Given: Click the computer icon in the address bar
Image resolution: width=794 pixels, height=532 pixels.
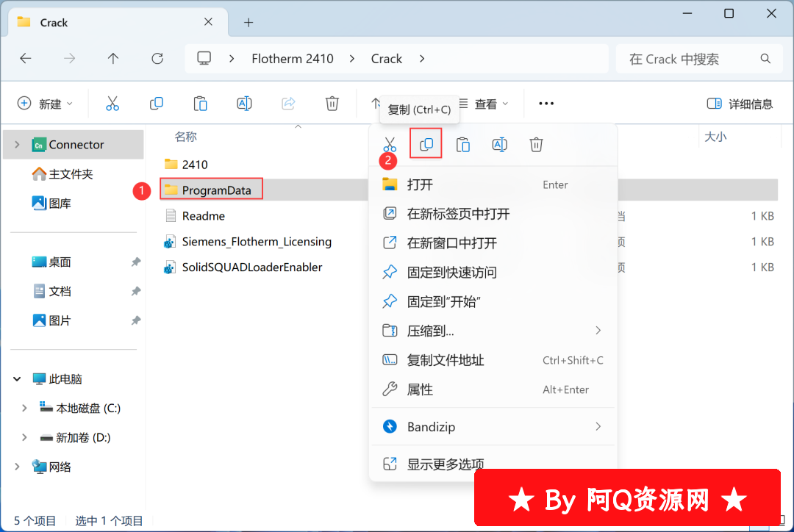Looking at the screenshot, I should coord(204,59).
